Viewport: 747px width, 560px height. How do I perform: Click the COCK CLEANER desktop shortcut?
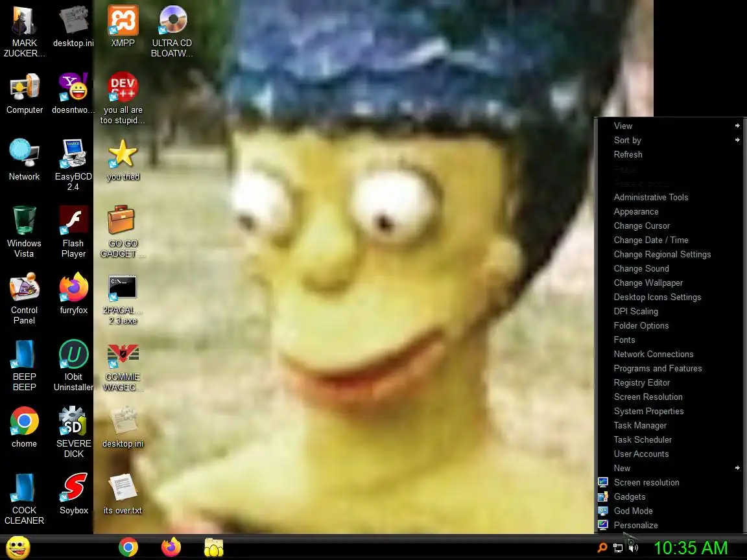point(24,498)
